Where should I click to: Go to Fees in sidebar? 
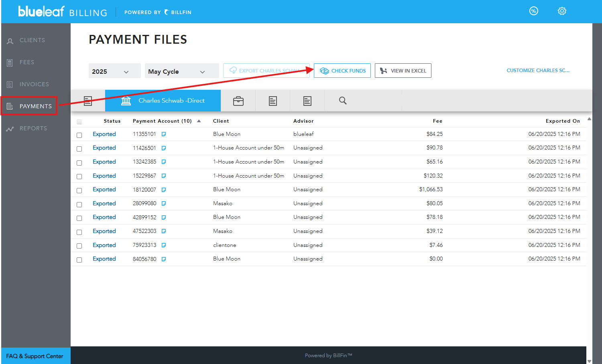tap(27, 63)
